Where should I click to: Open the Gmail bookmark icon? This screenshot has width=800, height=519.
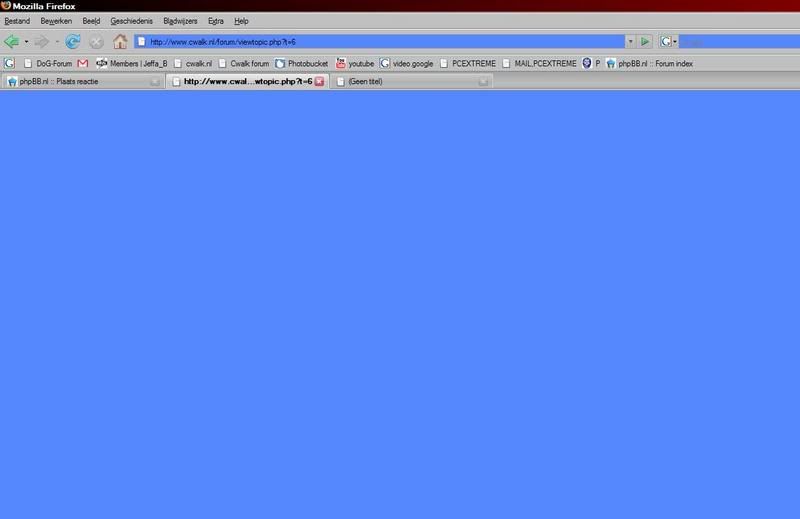(83, 63)
